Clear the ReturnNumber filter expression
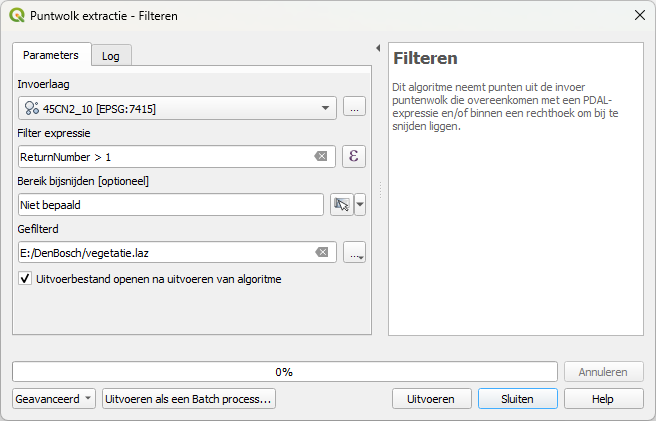 tap(321, 156)
